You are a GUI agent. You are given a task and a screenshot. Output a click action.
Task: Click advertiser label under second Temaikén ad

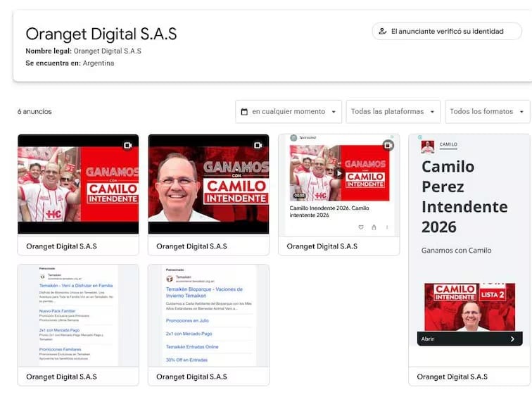[191, 377]
